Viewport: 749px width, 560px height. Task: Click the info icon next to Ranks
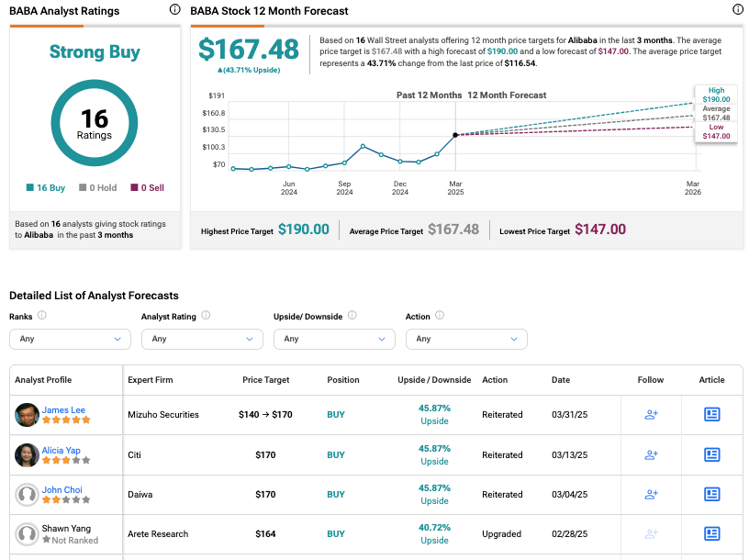[x=42, y=316]
